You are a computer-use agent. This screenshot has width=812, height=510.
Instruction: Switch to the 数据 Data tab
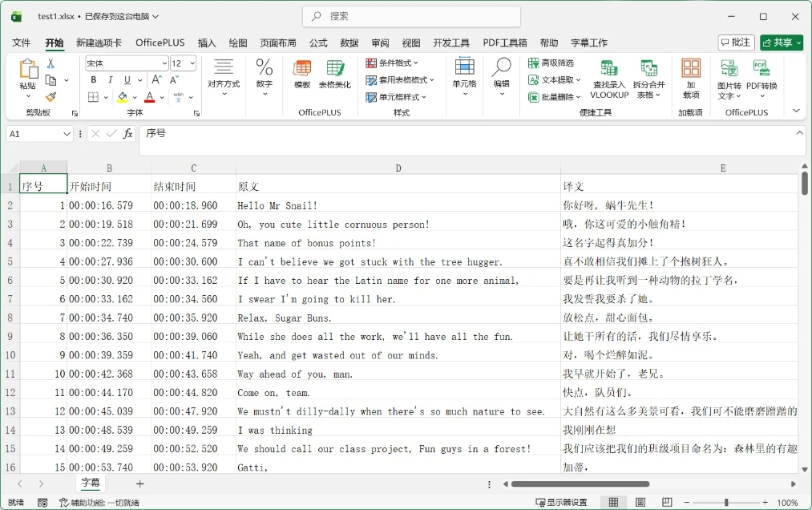pos(349,42)
